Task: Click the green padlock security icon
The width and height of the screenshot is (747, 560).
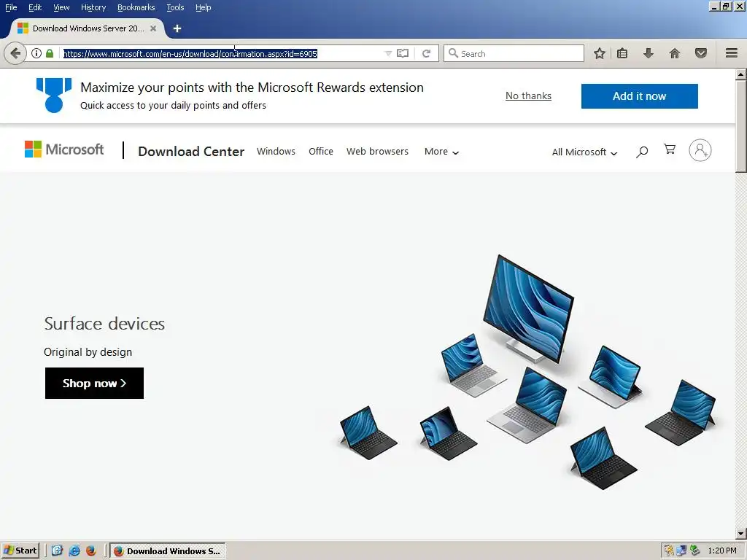Action: [50, 53]
